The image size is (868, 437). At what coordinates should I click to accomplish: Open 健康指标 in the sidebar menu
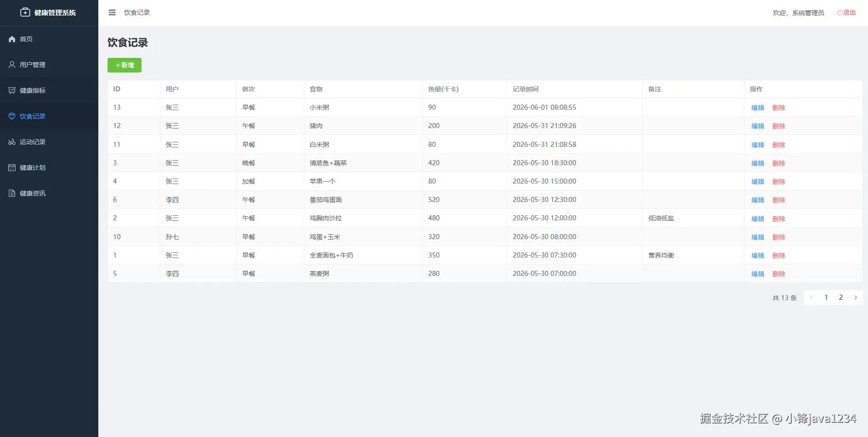[x=49, y=90]
